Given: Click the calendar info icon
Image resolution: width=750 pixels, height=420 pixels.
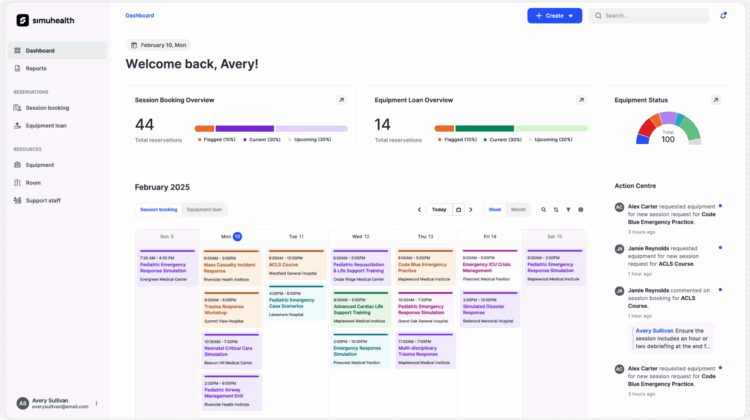Looking at the screenshot, I should tap(580, 210).
